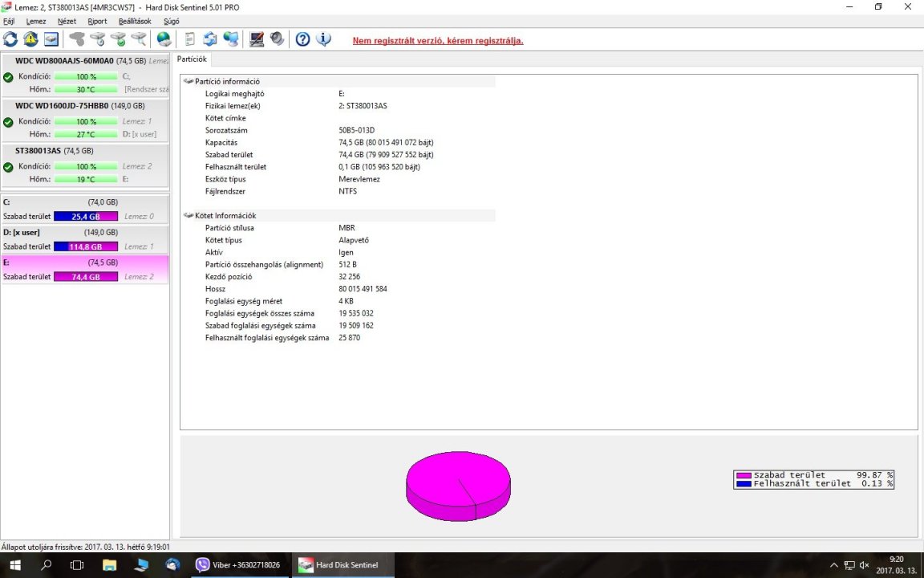Open the Riport menu

[97, 21]
